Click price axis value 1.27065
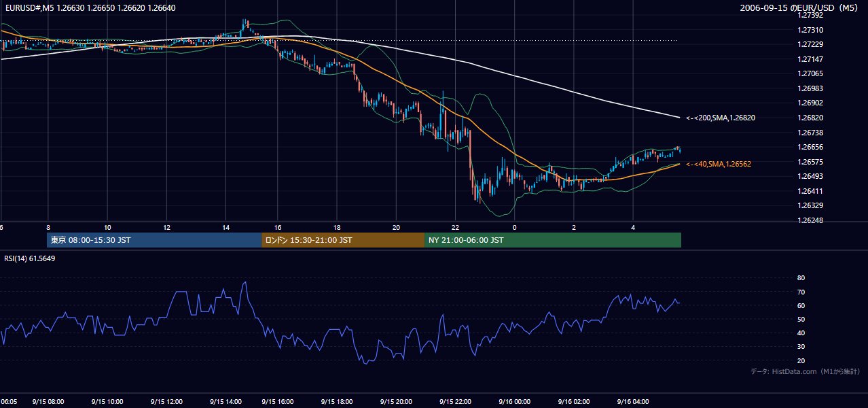 810,73
